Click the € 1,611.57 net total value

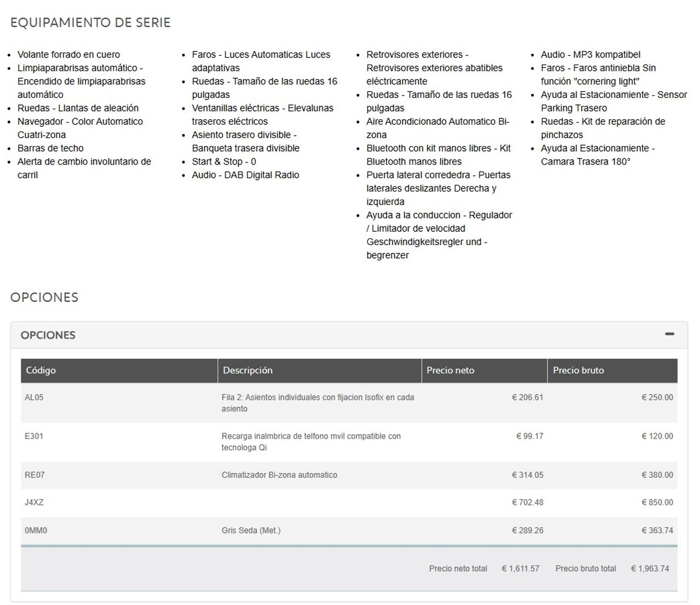(x=520, y=569)
